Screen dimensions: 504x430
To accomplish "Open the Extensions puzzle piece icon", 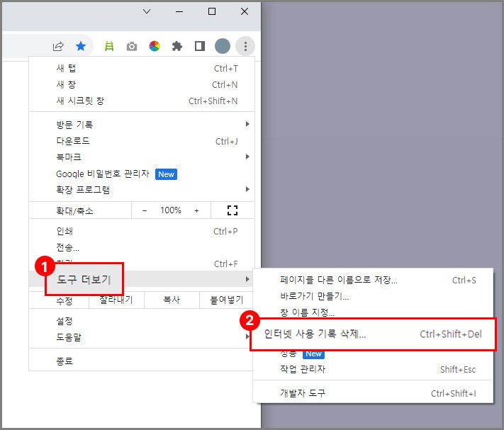I will tap(177, 47).
